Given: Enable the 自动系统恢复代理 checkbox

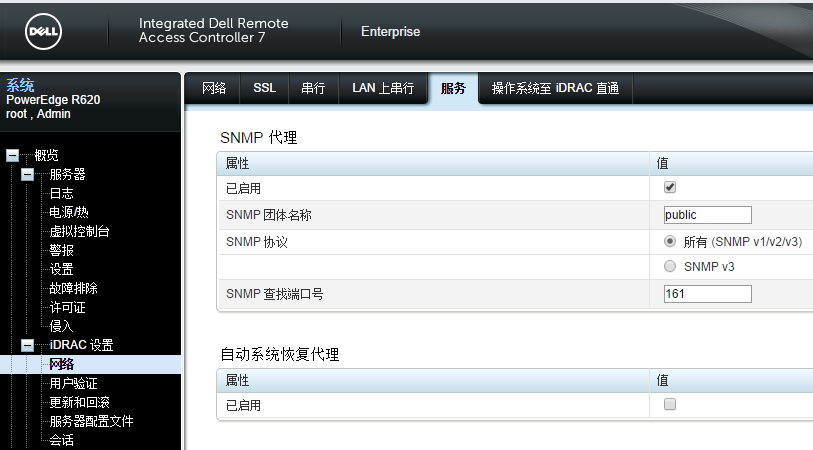Looking at the screenshot, I should [670, 404].
